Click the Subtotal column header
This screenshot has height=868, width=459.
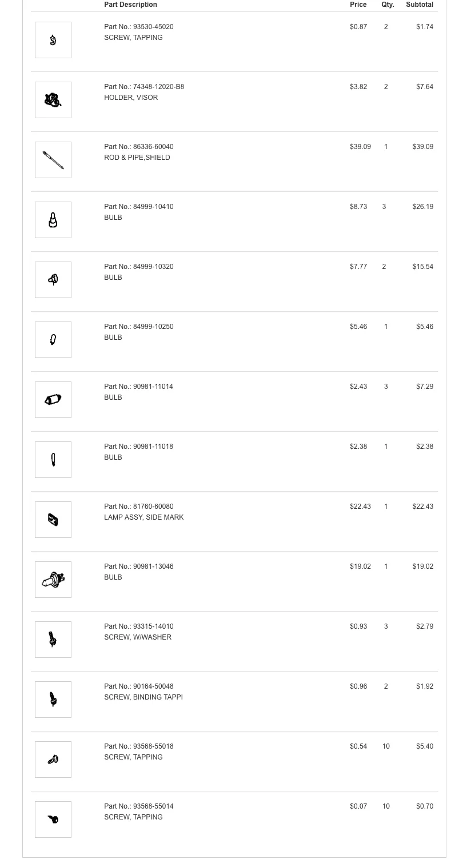tap(420, 5)
